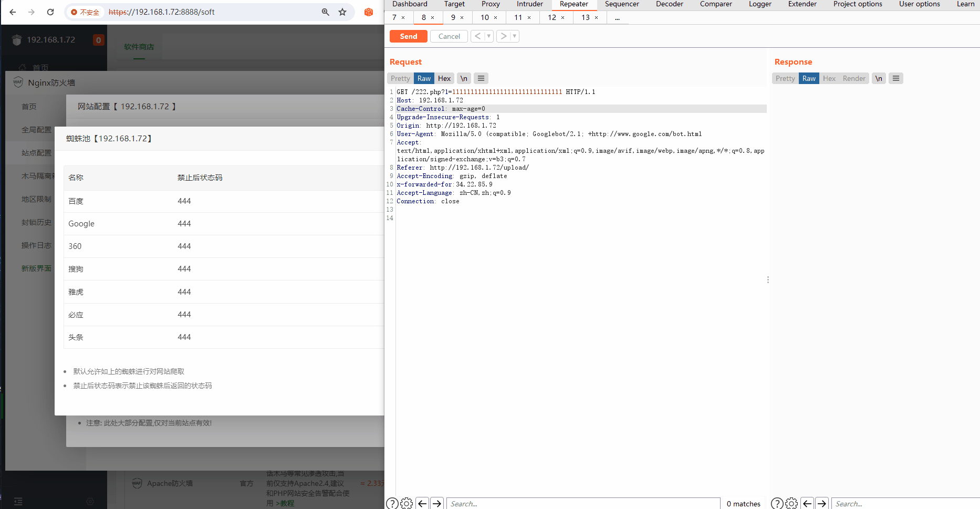The image size is (980, 509).
Task: Show more Repeater tabs with ellipsis
Action: pos(617,18)
